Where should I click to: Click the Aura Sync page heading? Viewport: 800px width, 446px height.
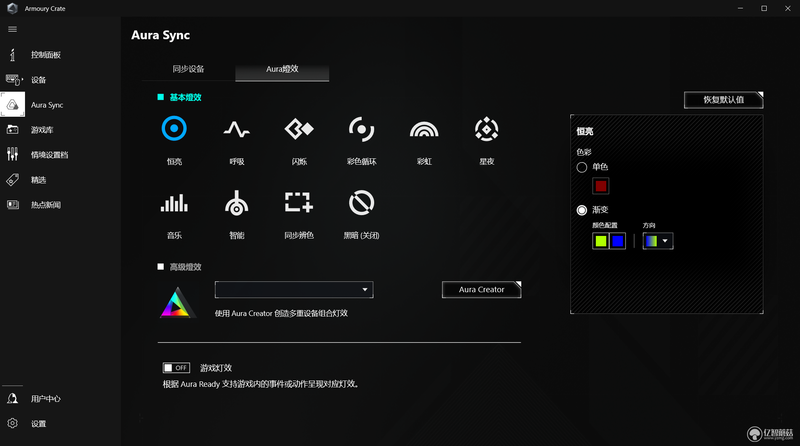[x=161, y=35]
